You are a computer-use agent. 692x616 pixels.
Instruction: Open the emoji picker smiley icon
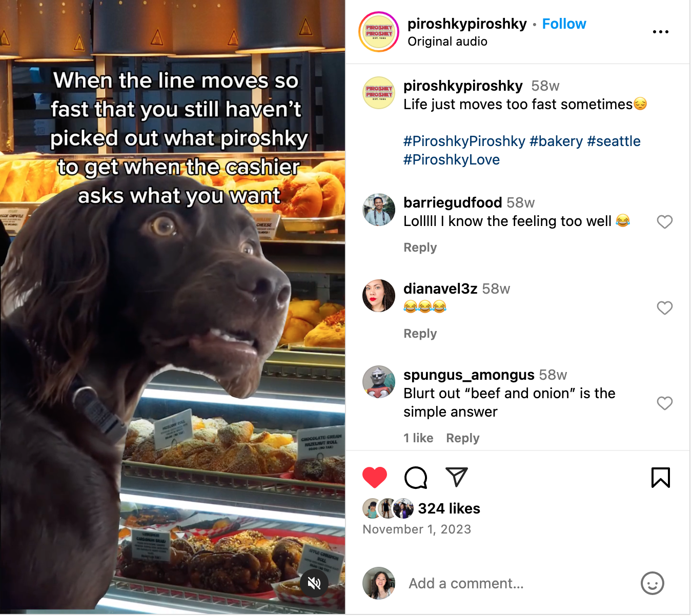[652, 583]
